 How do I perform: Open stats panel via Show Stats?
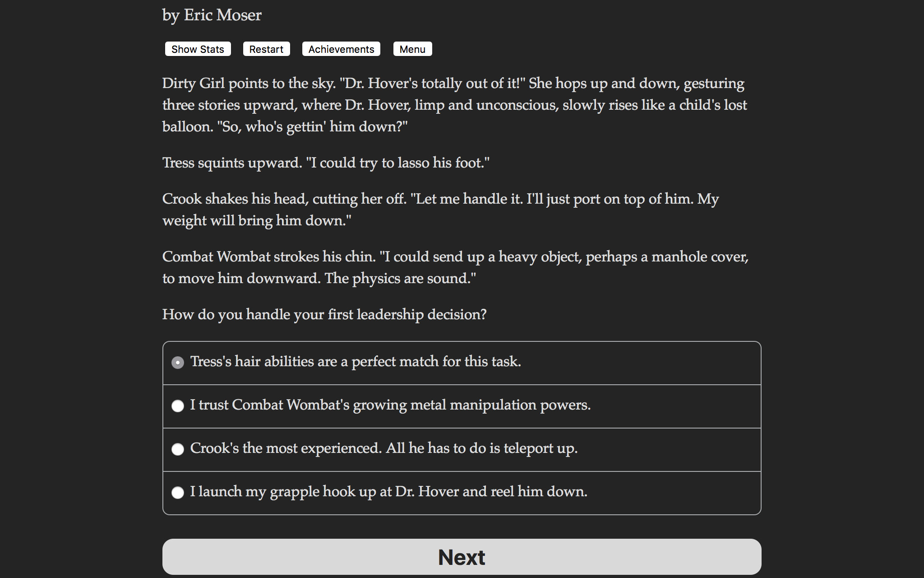[198, 49]
